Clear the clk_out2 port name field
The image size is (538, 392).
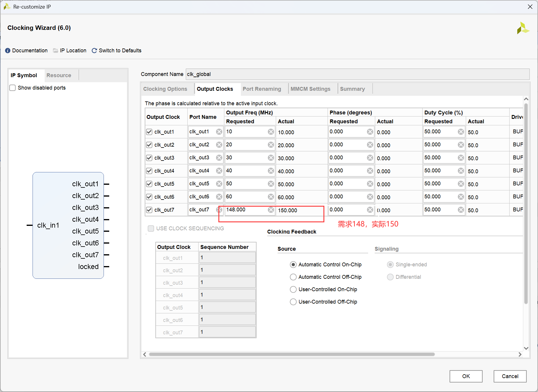click(219, 145)
